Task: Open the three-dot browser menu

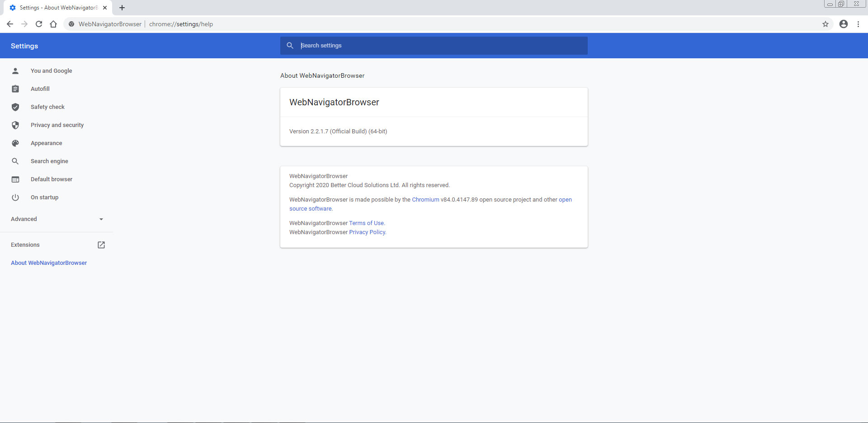Action: tap(858, 24)
